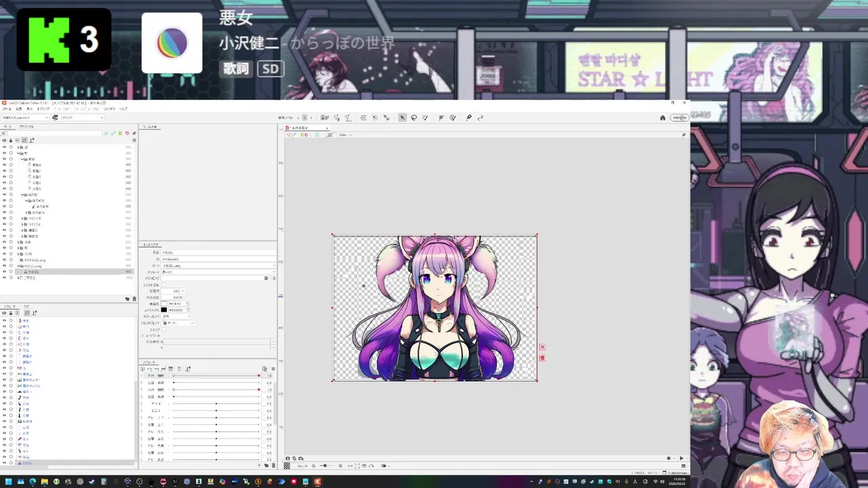Open Microsoft Edge from taskbar
Screen dimensions: 868x488
coord(33,481)
